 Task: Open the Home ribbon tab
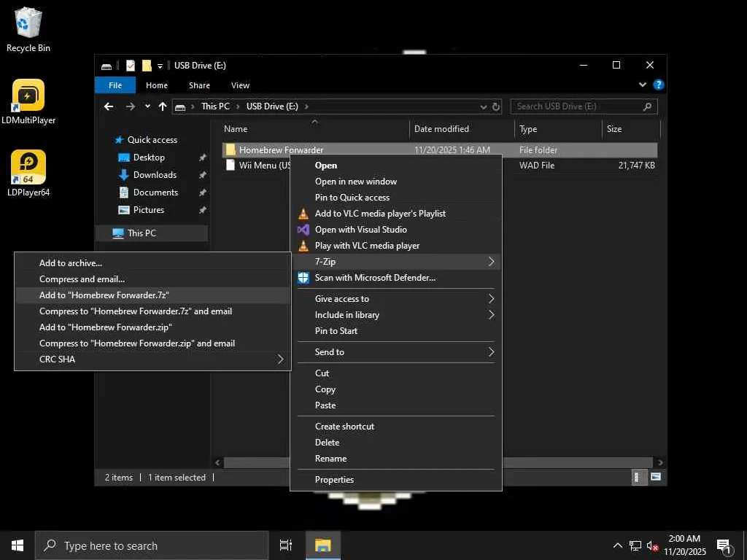pyautogui.click(x=157, y=85)
